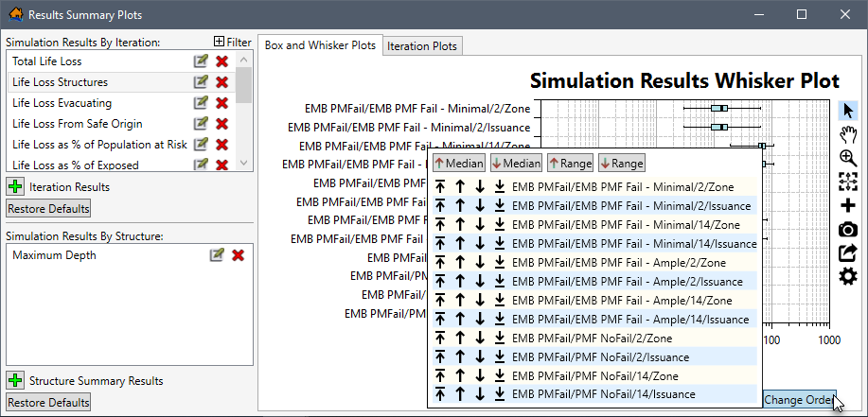The height and width of the screenshot is (417, 868).
Task: Remove the Life Loss Structures result
Action: pos(222,82)
